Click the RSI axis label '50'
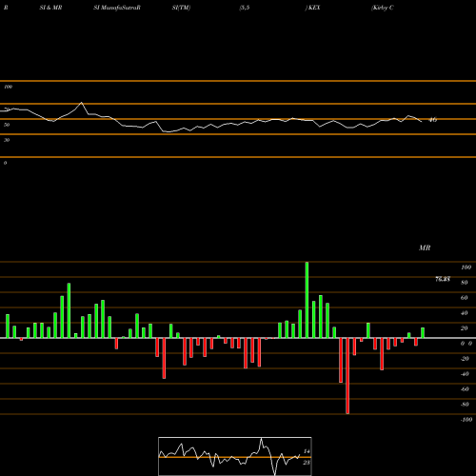Screen dimensions: 476x476 tap(7, 125)
